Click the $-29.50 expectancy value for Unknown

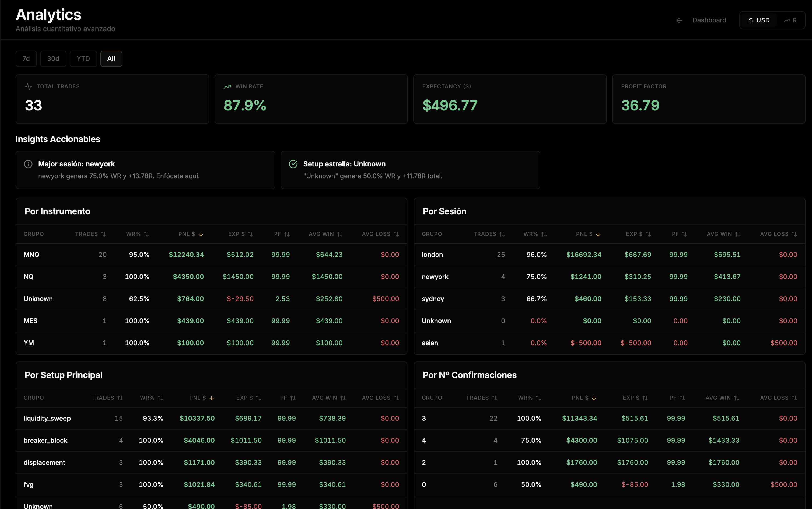(x=240, y=299)
